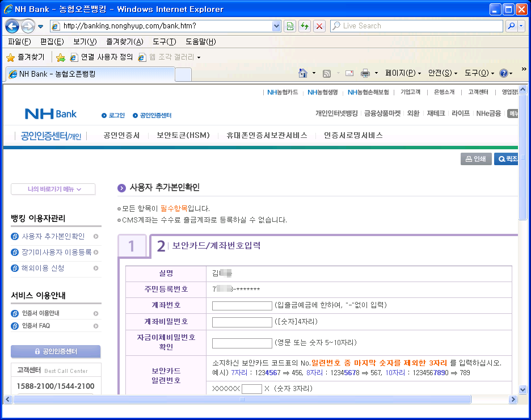Click horizontal scrollbar right arrow

(x=513, y=400)
